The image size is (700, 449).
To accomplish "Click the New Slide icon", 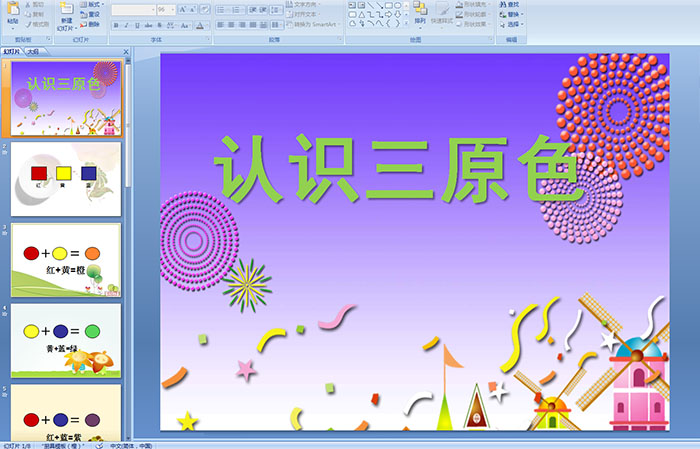I will (67, 8).
